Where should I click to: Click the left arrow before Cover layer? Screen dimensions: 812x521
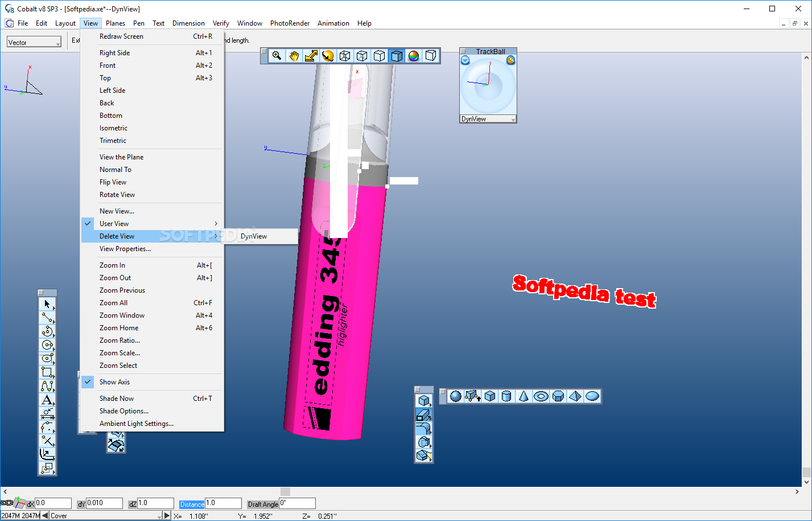pyautogui.click(x=45, y=516)
